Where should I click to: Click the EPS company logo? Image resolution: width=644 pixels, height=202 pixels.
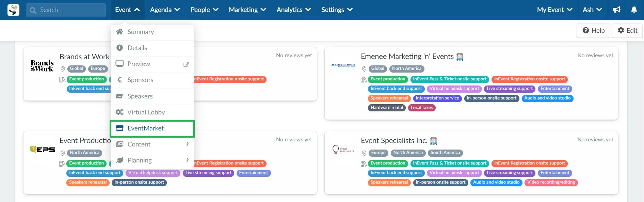tap(42, 149)
